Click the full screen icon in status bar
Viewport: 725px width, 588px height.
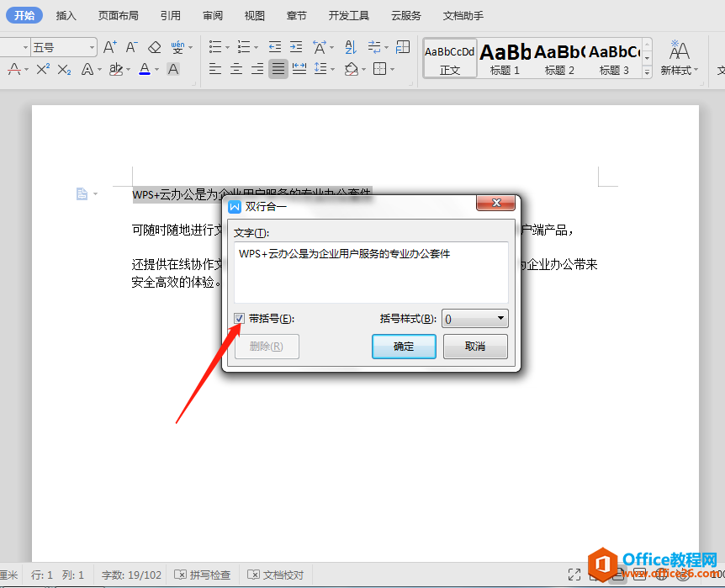[574, 575]
